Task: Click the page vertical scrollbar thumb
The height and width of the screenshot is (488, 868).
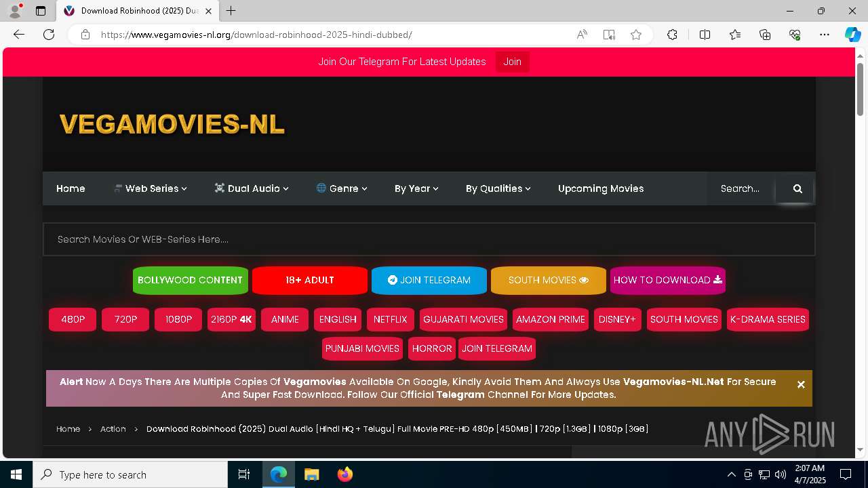Action: point(860,88)
